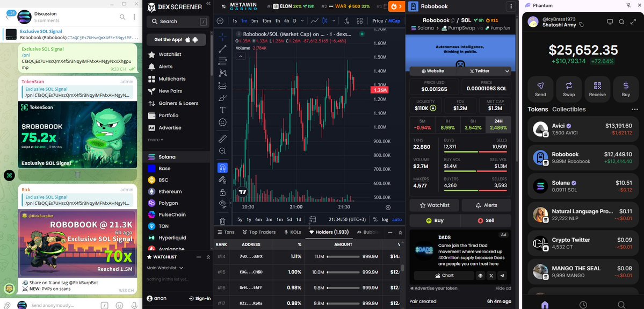Image resolution: width=644 pixels, height=309 pixels.
Task: Expand the timeframe interval dropdown arrow
Action: (302, 20)
